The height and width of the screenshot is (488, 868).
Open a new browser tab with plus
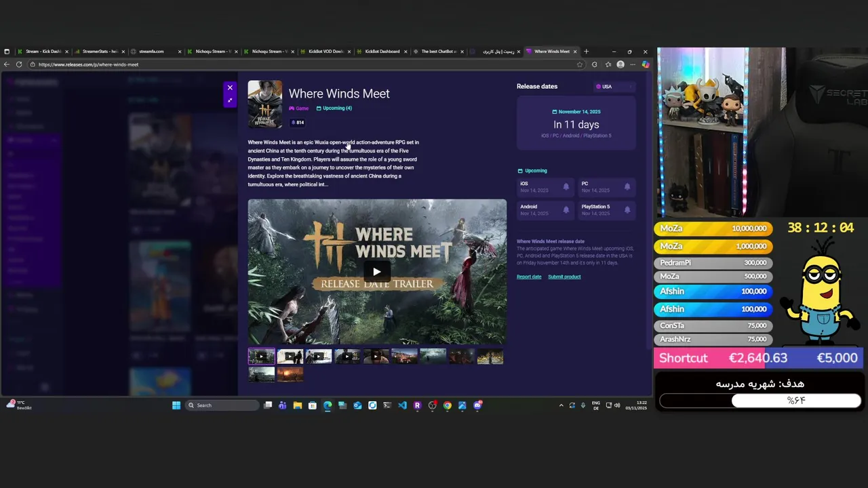point(586,52)
